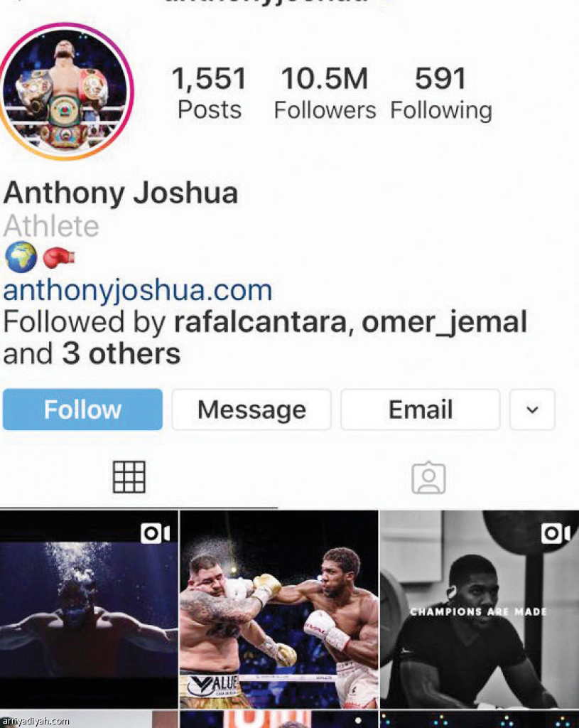This screenshot has height=728, width=579.
Task: Tap the blue Follow button
Action: (82, 409)
